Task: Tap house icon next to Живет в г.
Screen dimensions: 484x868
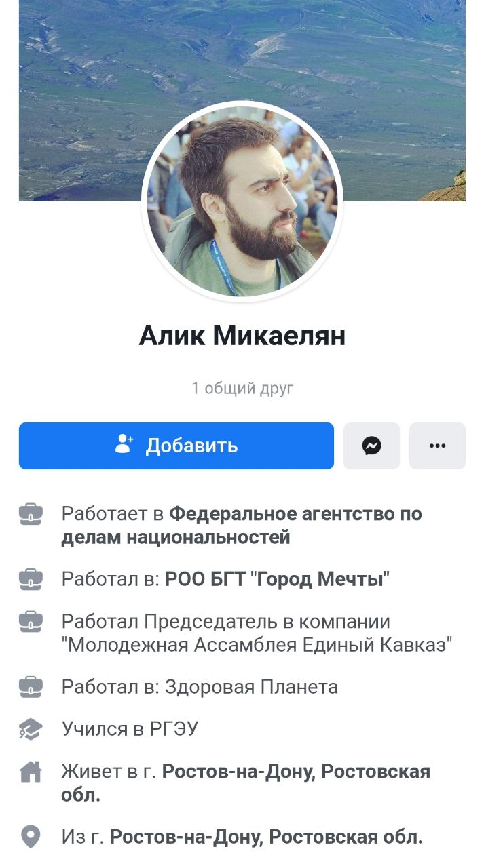Action: pos(31,771)
